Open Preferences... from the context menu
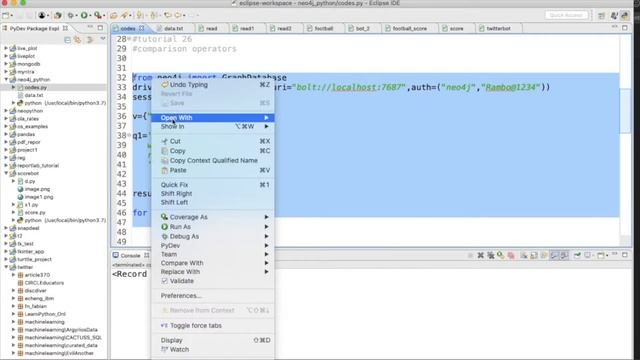Screen dimensions: 640x360 click(x=213, y=296)
